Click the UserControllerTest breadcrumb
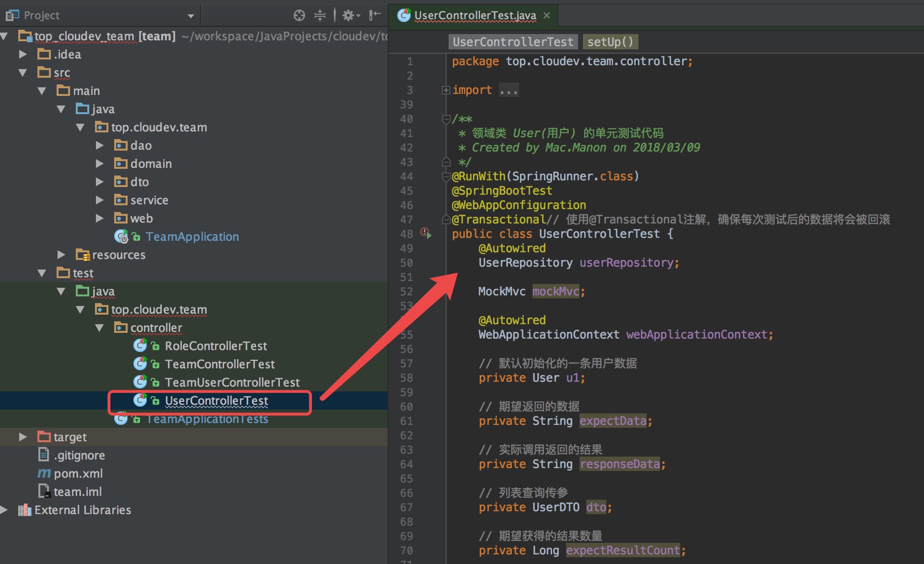This screenshot has width=924, height=564. (x=513, y=42)
